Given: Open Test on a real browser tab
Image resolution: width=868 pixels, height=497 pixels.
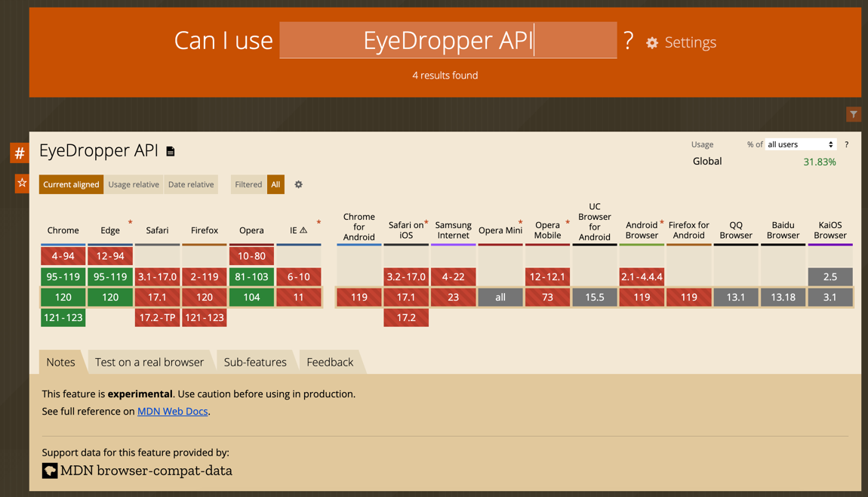Looking at the screenshot, I should (149, 362).
